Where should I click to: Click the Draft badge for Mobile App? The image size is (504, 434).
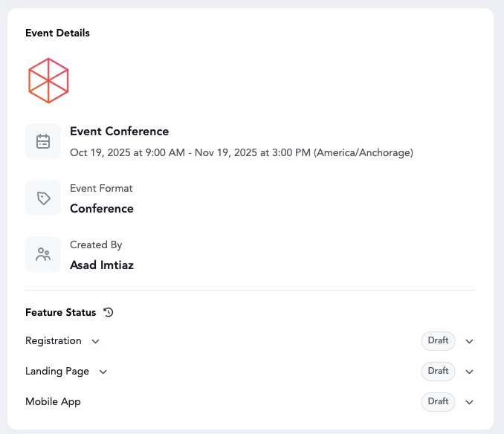(x=438, y=401)
